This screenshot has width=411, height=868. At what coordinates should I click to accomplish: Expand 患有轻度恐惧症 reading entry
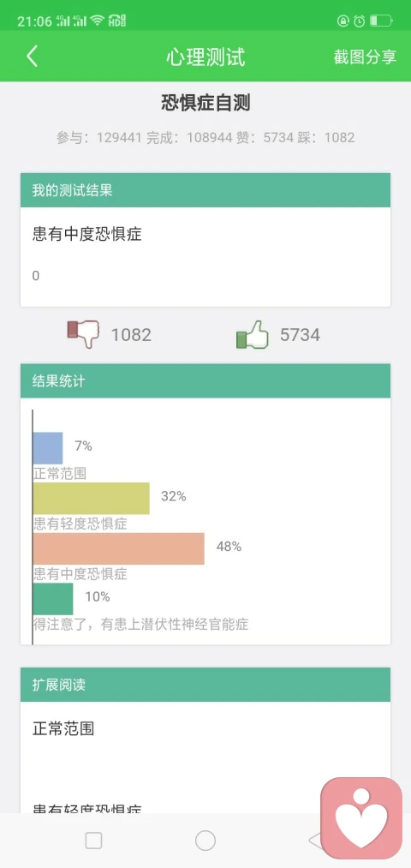pyautogui.click(x=86, y=810)
